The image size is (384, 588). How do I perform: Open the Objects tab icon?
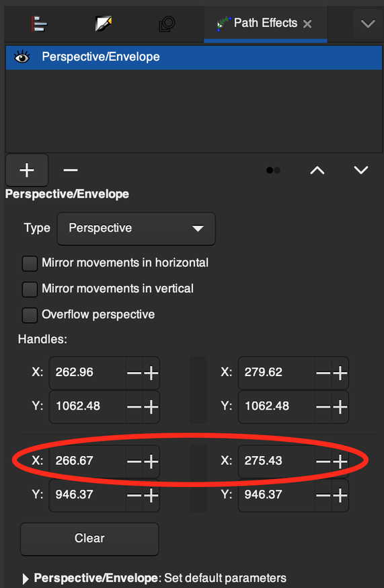(x=167, y=24)
